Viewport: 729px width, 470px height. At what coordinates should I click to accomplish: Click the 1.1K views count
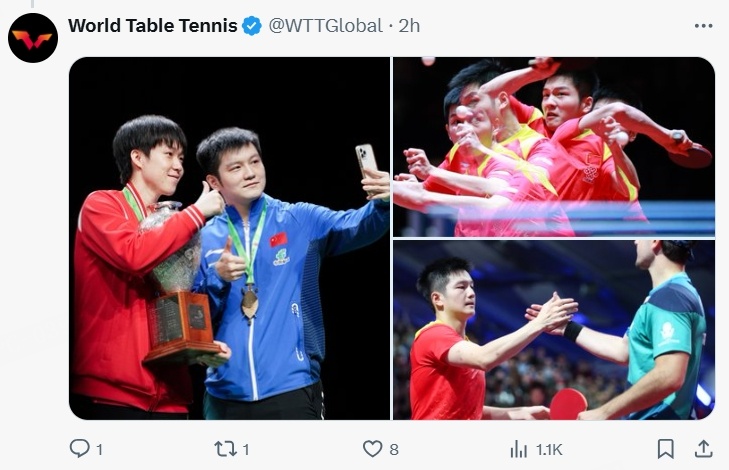549,450
